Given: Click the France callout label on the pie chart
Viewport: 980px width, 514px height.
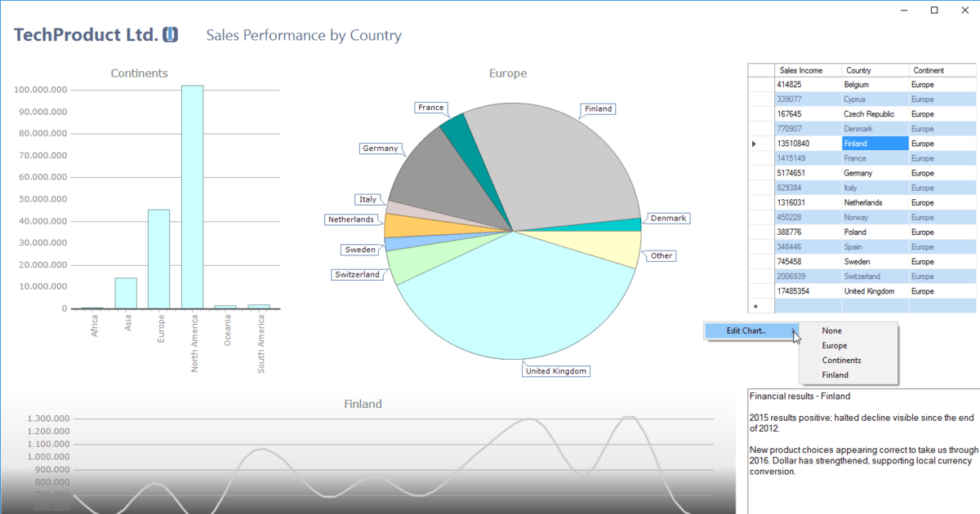Looking at the screenshot, I should point(430,107).
